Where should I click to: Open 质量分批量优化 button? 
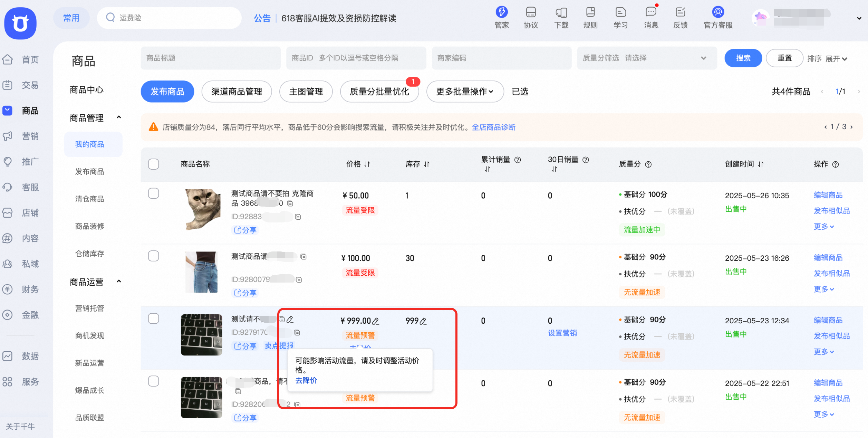point(379,92)
